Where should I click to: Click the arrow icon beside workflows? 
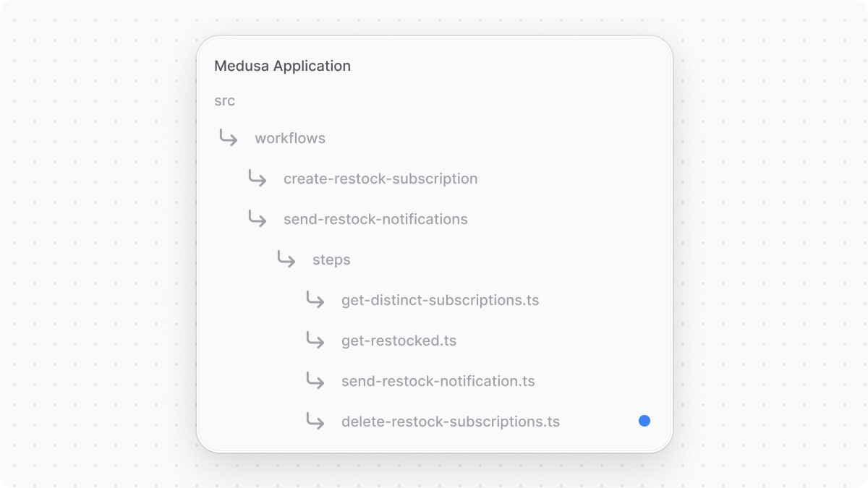[228, 138]
